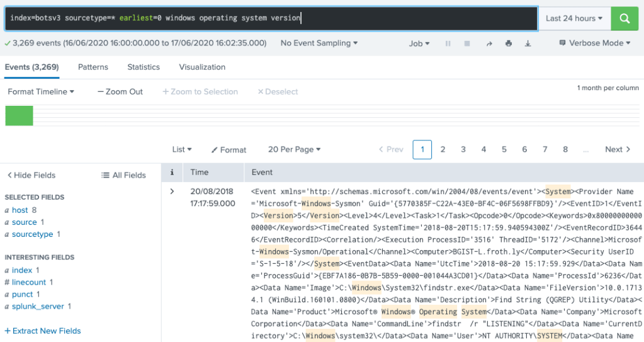Open the Last 24 hours time picker
644x342 pixels.
pyautogui.click(x=574, y=19)
